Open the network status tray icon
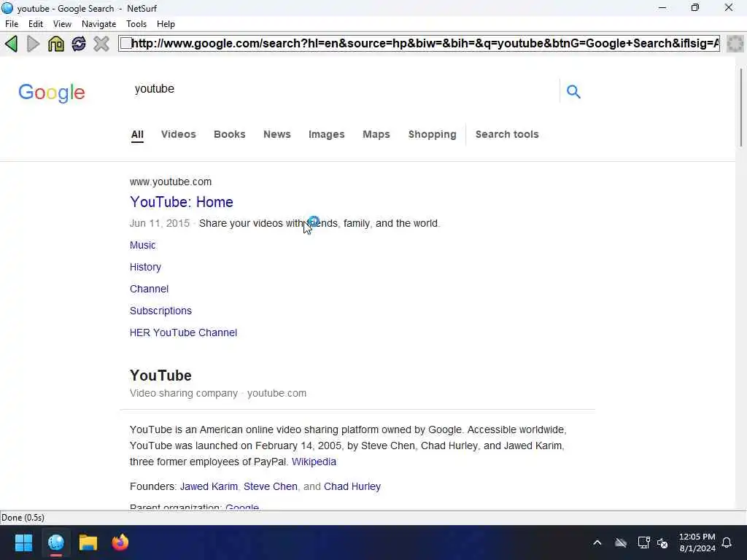The image size is (747, 560). pos(643,542)
